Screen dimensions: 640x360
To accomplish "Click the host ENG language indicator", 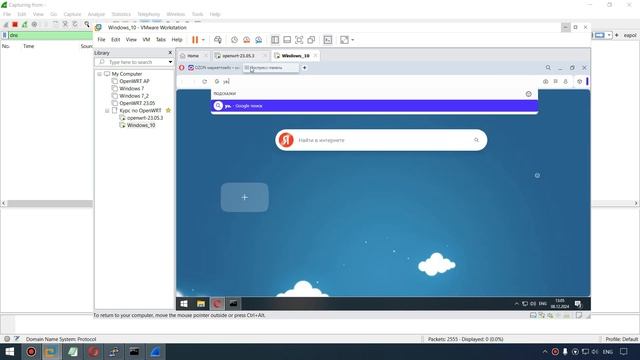I will pos(608,351).
